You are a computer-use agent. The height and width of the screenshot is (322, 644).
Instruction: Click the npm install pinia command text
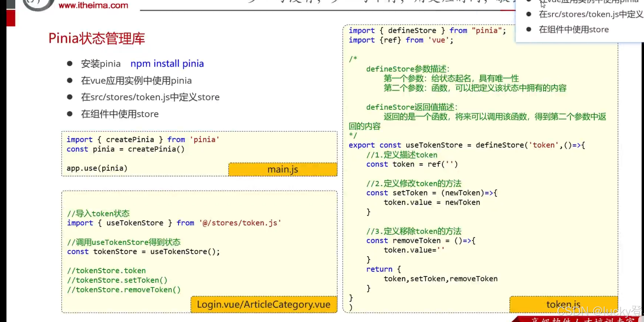(167, 64)
